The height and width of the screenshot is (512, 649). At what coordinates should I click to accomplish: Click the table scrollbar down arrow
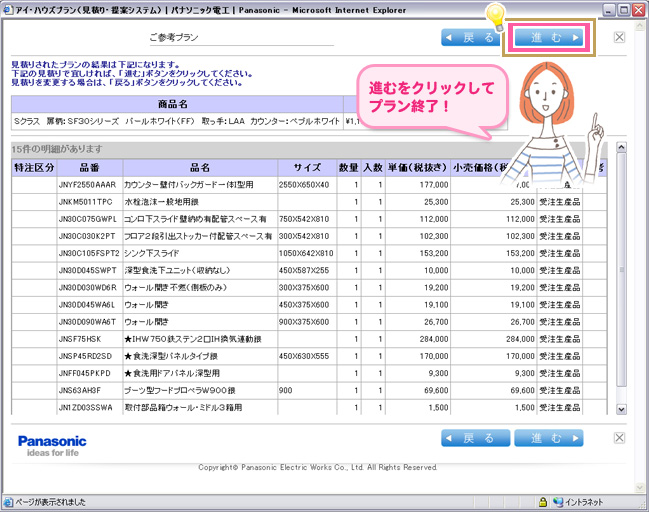click(620, 408)
